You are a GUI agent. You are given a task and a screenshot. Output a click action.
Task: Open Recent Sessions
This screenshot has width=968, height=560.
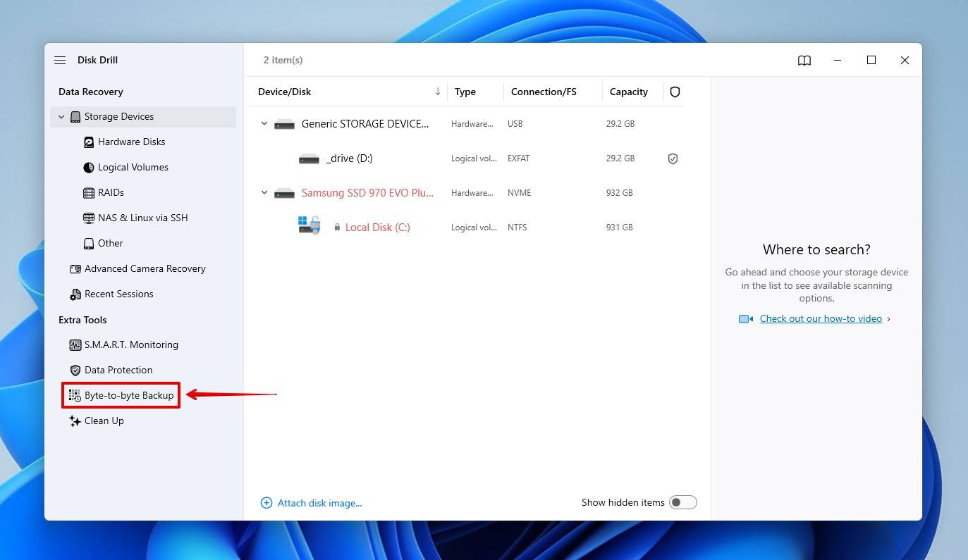(x=119, y=294)
